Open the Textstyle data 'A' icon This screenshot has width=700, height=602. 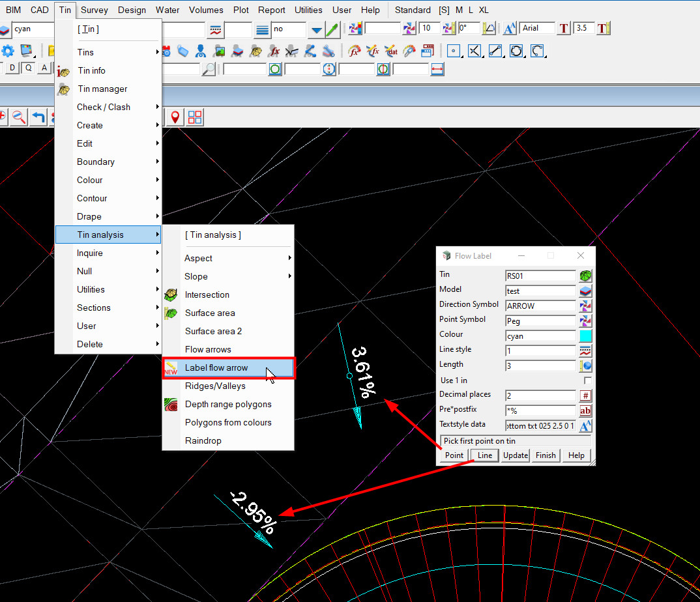[585, 425]
